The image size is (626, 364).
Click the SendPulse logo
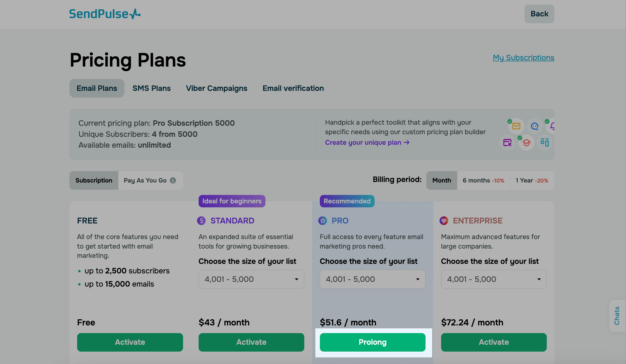[105, 14]
